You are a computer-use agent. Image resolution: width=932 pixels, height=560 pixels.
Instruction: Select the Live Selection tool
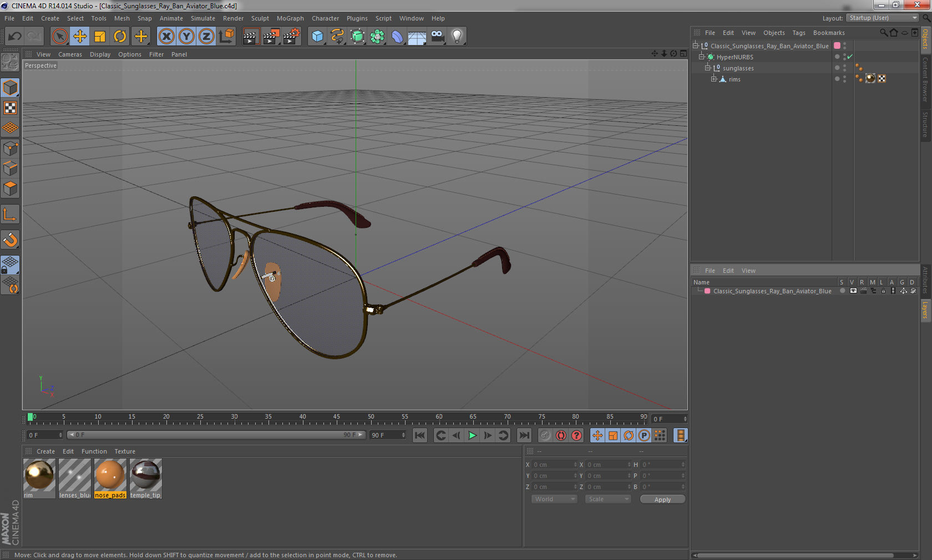pos(59,37)
